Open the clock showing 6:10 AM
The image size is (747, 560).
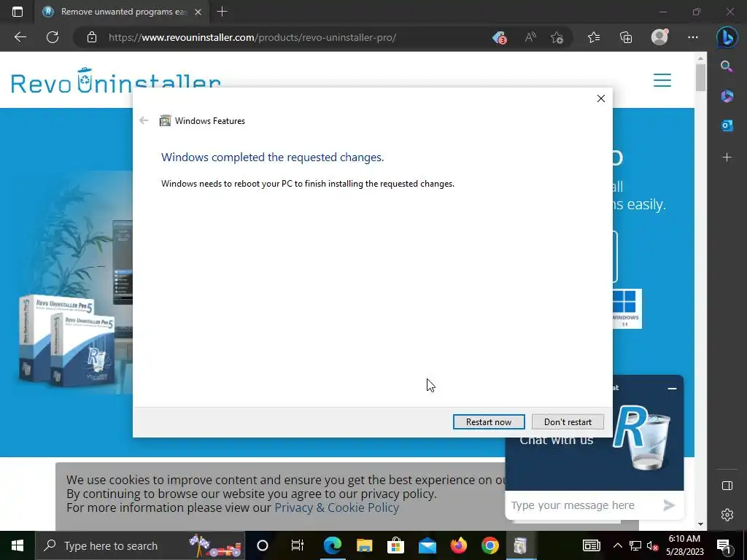(x=684, y=545)
